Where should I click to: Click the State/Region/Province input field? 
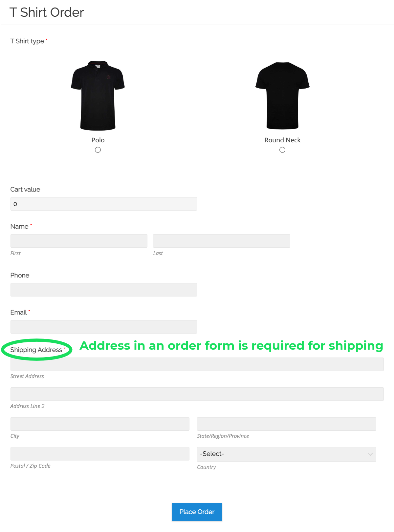[286, 424]
